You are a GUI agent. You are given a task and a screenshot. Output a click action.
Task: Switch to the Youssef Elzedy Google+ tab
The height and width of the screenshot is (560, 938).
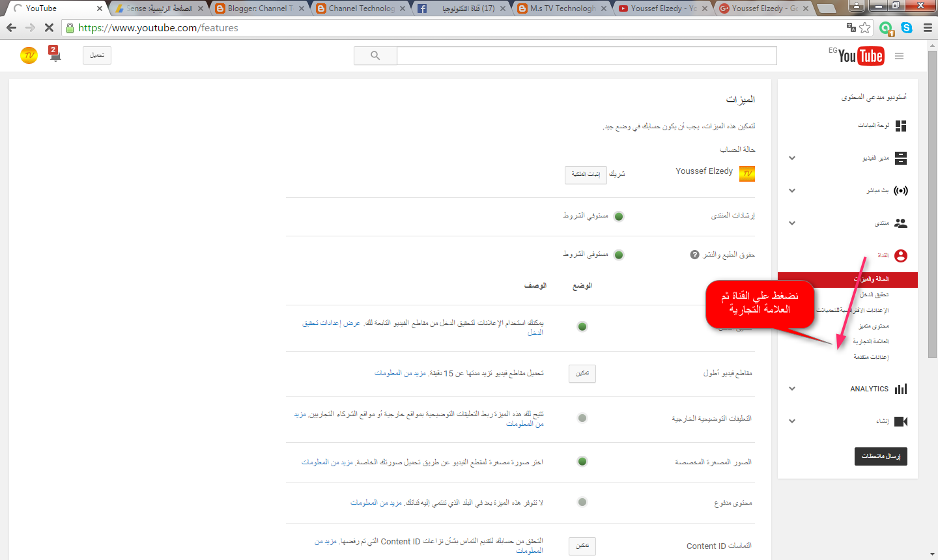tap(763, 8)
